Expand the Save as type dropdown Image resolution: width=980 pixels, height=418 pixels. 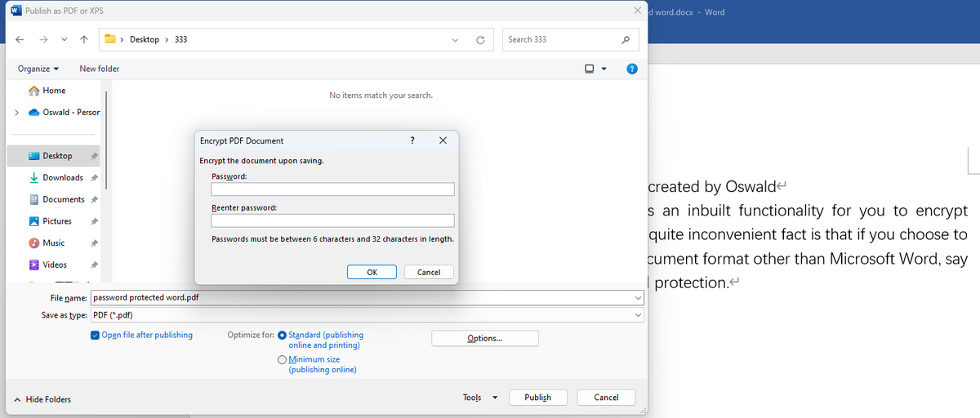(x=638, y=315)
